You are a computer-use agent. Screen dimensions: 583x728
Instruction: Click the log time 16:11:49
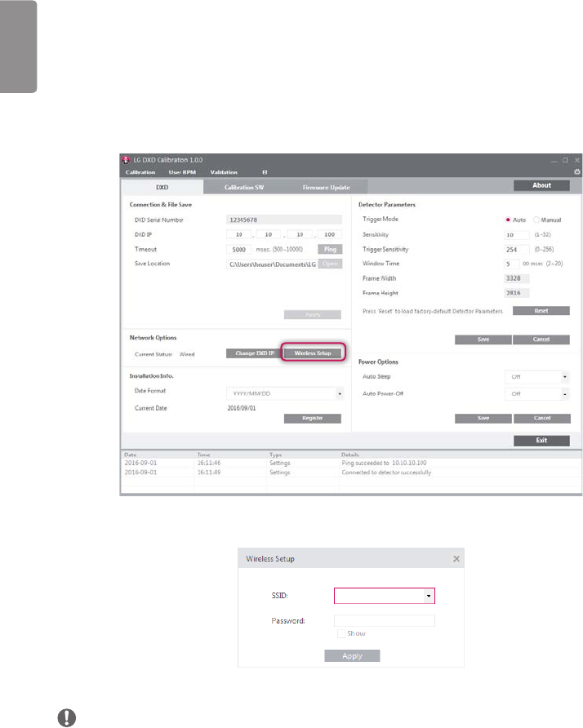click(209, 473)
